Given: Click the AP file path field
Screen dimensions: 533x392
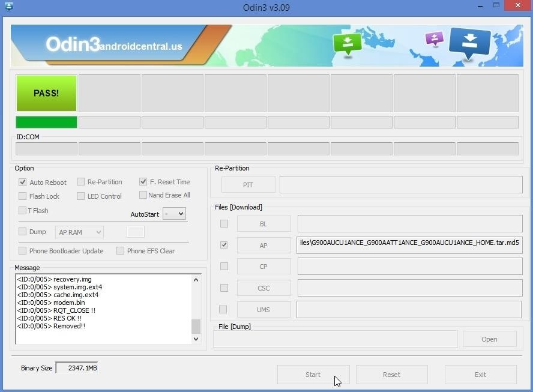Looking at the screenshot, I should click(x=409, y=245).
